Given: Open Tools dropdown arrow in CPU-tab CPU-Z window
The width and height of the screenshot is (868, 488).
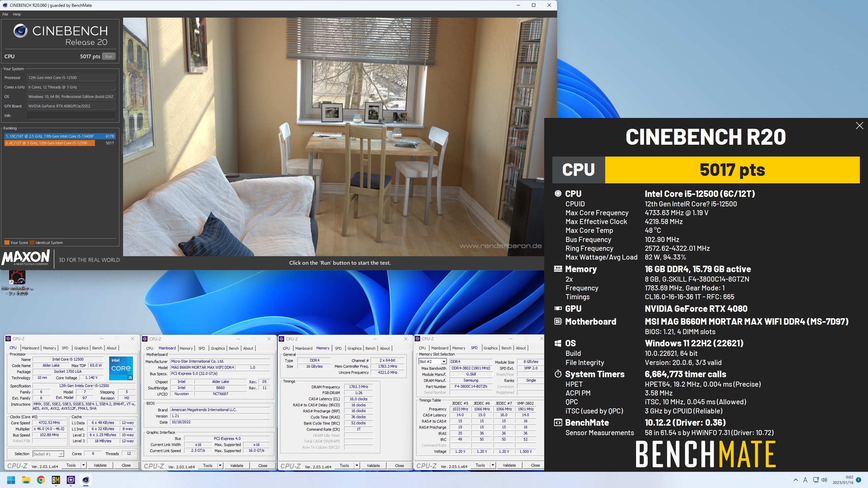Looking at the screenshot, I should 83,465.
